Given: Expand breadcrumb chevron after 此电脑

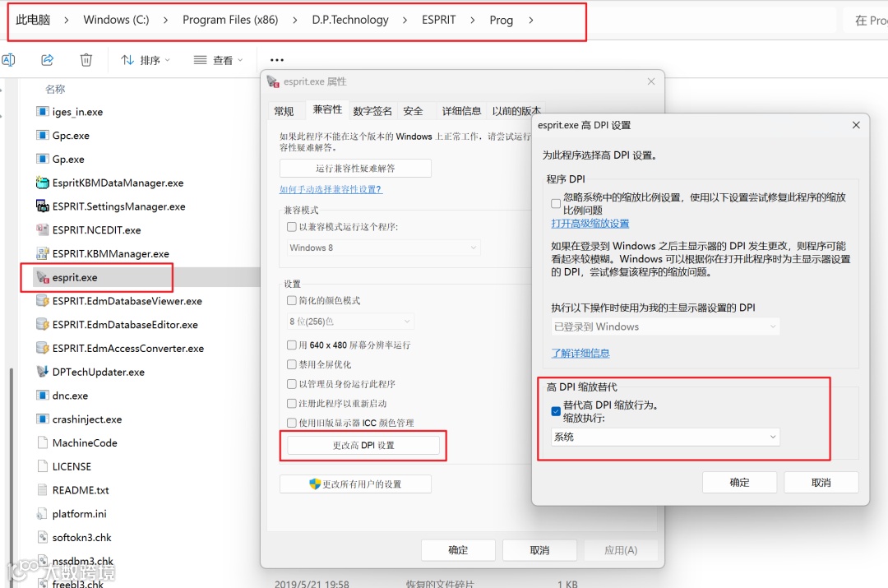Looking at the screenshot, I should point(67,20).
